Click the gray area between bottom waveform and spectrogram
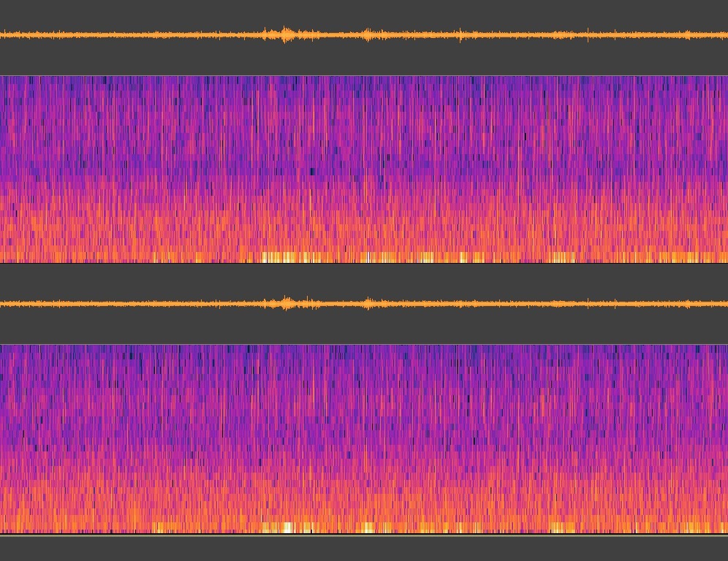 click(x=364, y=329)
